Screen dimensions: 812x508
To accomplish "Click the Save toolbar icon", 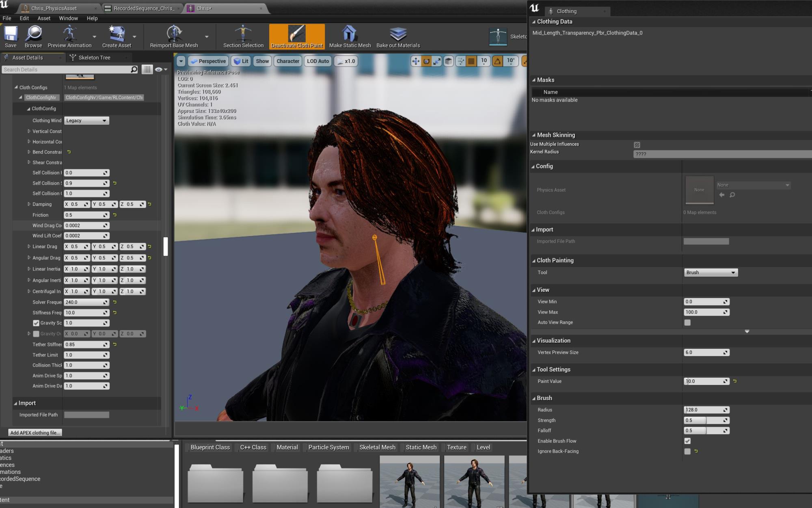I will point(11,37).
